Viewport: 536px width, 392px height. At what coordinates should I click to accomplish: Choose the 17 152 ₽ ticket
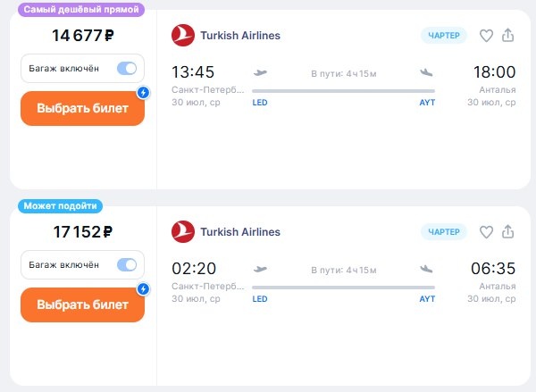pos(82,304)
